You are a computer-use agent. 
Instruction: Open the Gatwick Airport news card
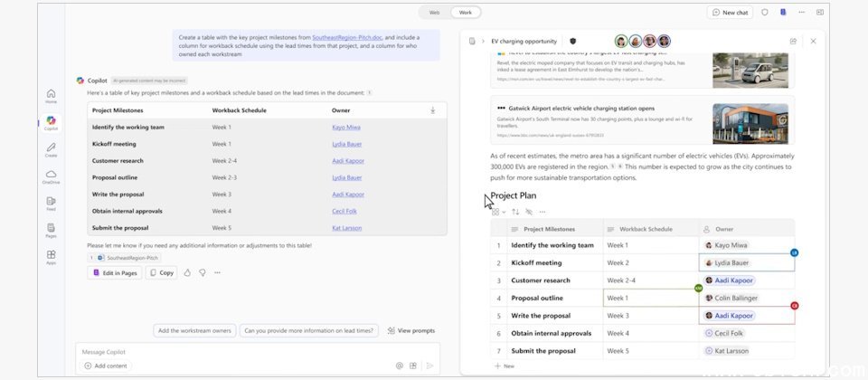(642, 119)
